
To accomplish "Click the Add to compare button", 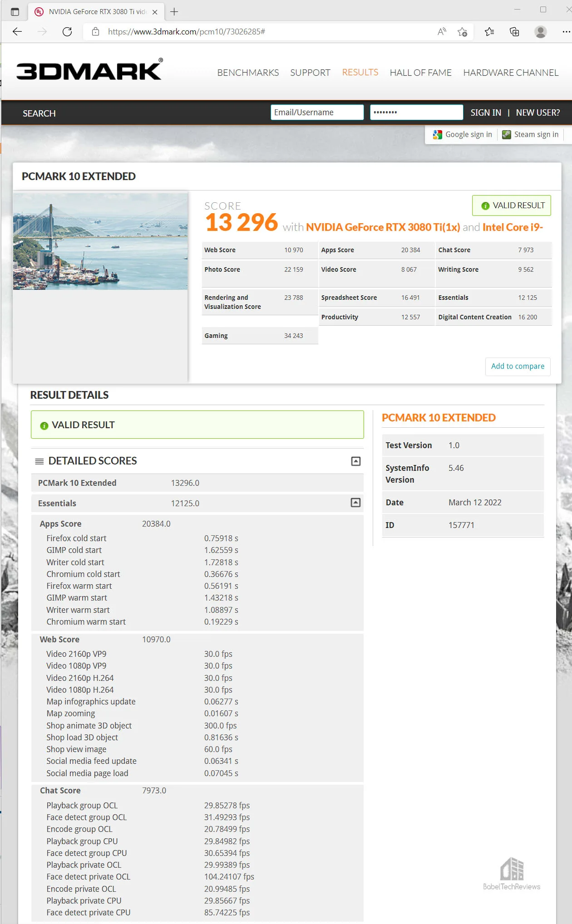I will [x=518, y=367].
